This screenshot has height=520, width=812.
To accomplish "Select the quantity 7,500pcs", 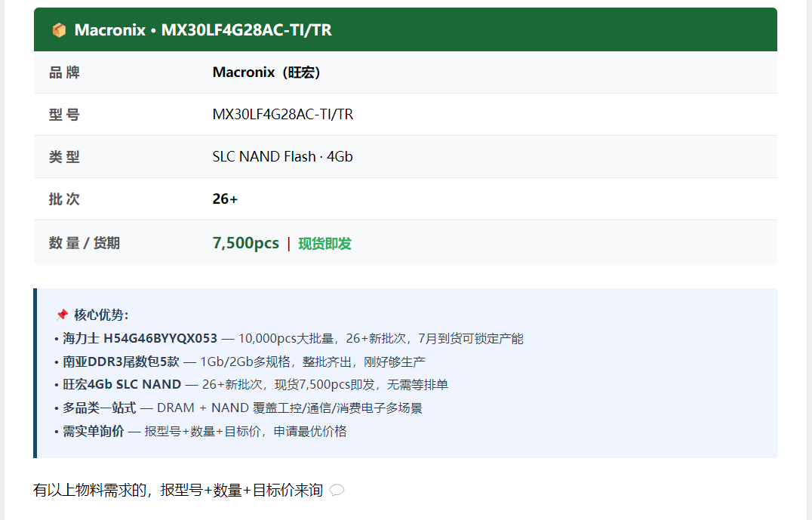I will point(245,243).
